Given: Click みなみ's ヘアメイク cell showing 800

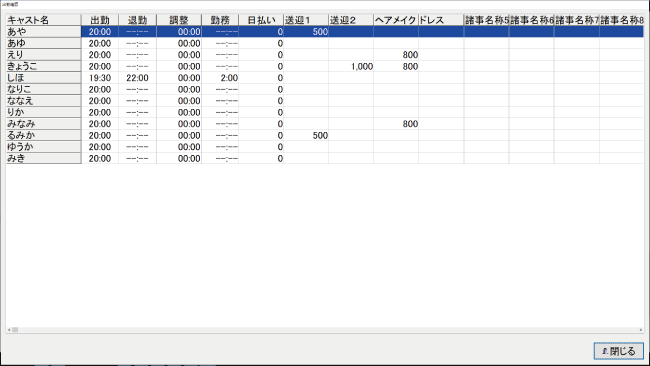Looking at the screenshot, I should pos(396,124).
